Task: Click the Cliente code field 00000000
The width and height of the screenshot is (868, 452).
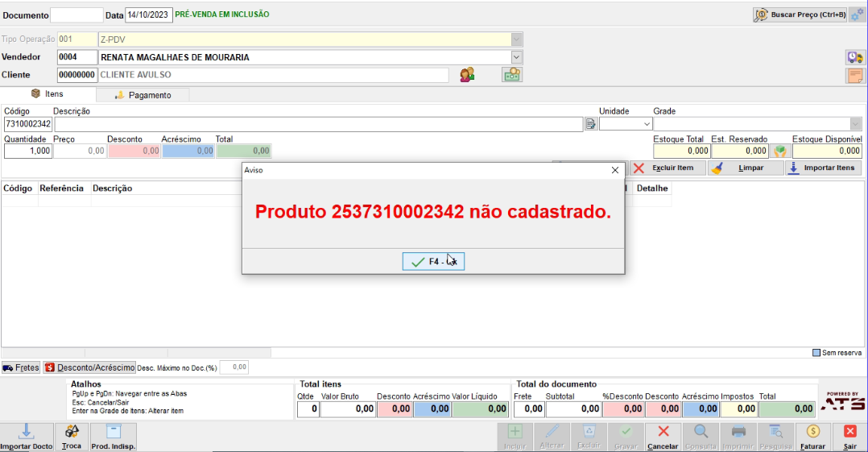Action: [x=77, y=75]
